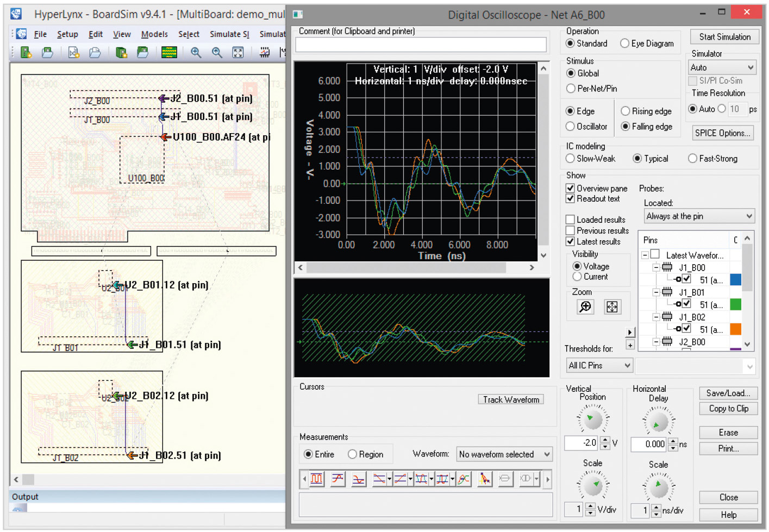Screen dimensions: 769x532
Task: Click the fit-to-window icon in BoardSim toolbar
Action: [237, 52]
